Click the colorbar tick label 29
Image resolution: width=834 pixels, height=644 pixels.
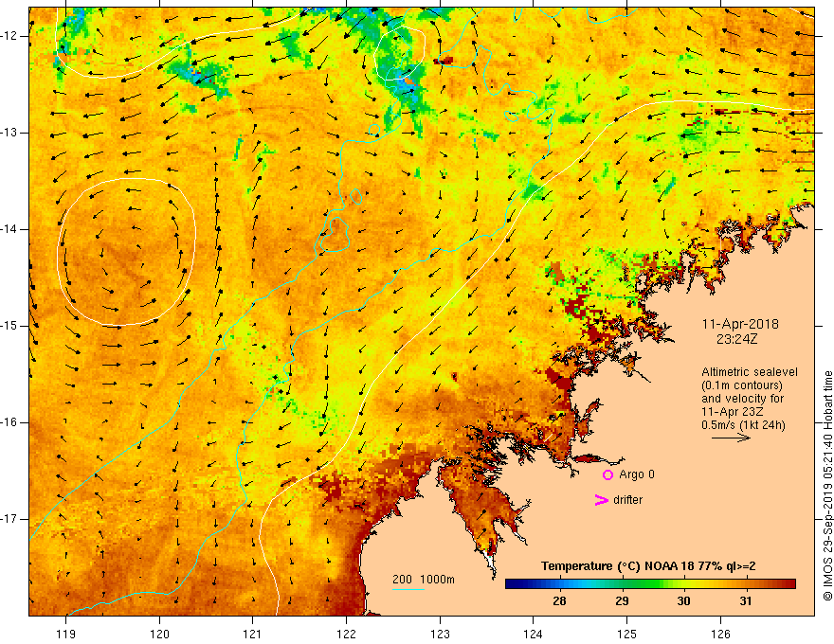pyautogui.click(x=622, y=601)
